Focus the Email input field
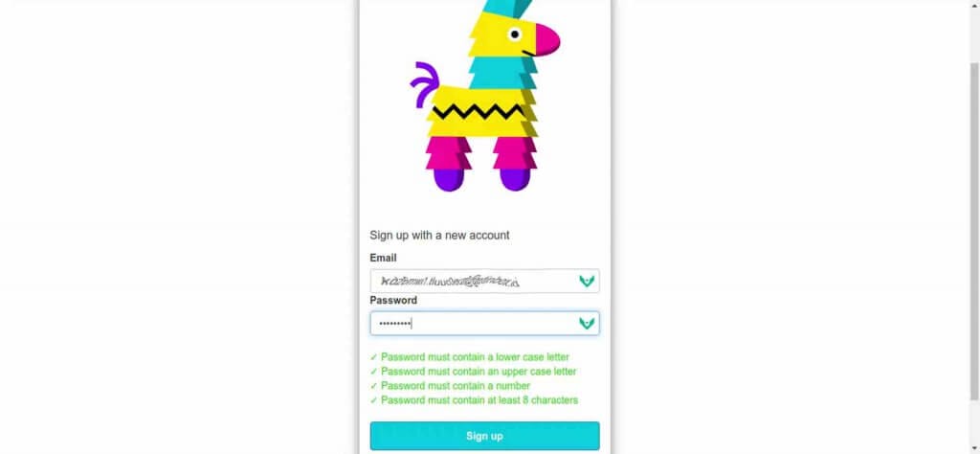 (x=484, y=281)
